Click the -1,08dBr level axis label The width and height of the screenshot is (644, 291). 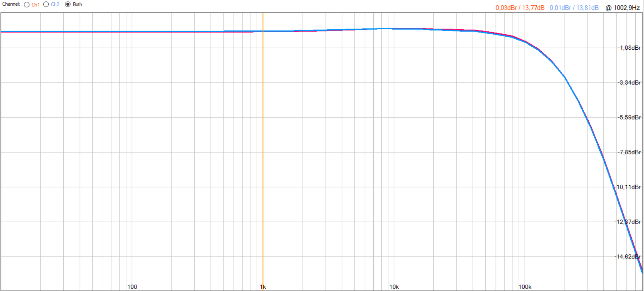tap(629, 48)
